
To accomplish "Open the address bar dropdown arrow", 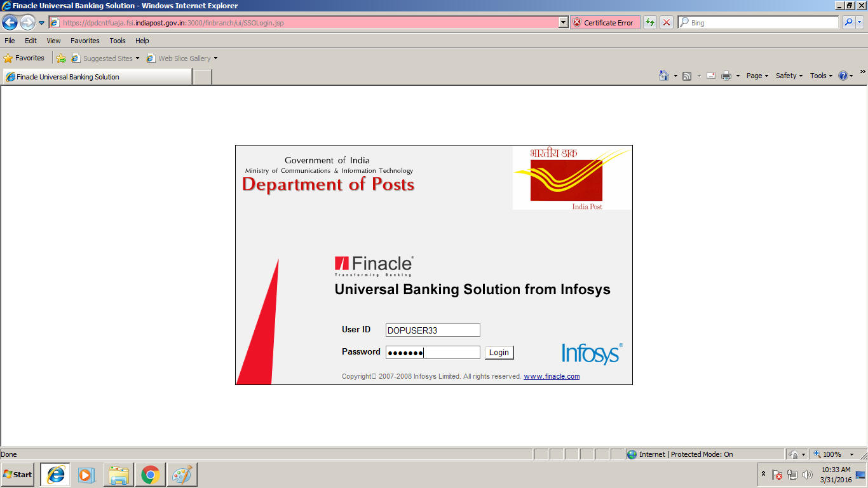I will pos(562,22).
